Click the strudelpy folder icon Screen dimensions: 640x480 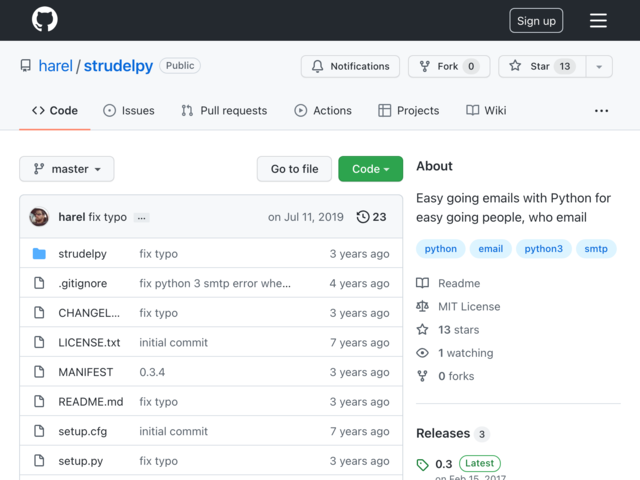[x=39, y=253]
